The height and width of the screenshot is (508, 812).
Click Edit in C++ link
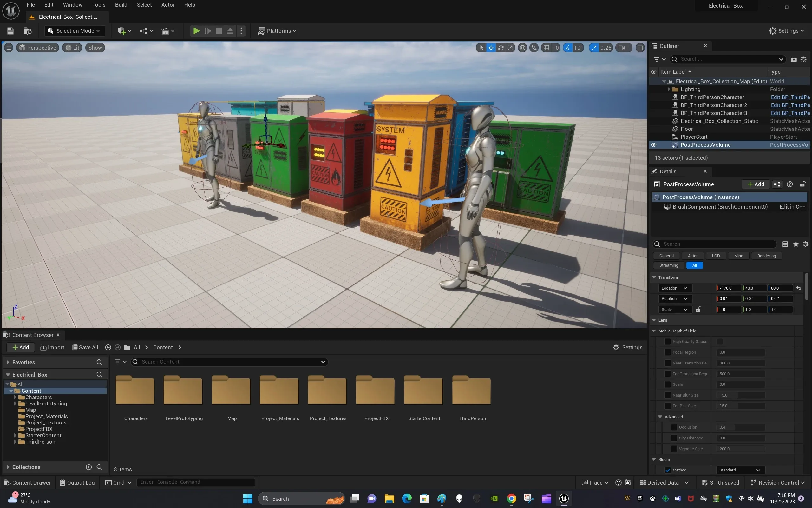click(792, 207)
